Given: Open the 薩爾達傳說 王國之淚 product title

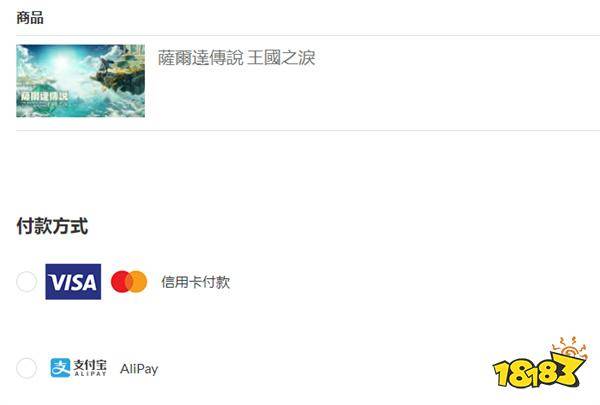Looking at the screenshot, I should pos(236,58).
